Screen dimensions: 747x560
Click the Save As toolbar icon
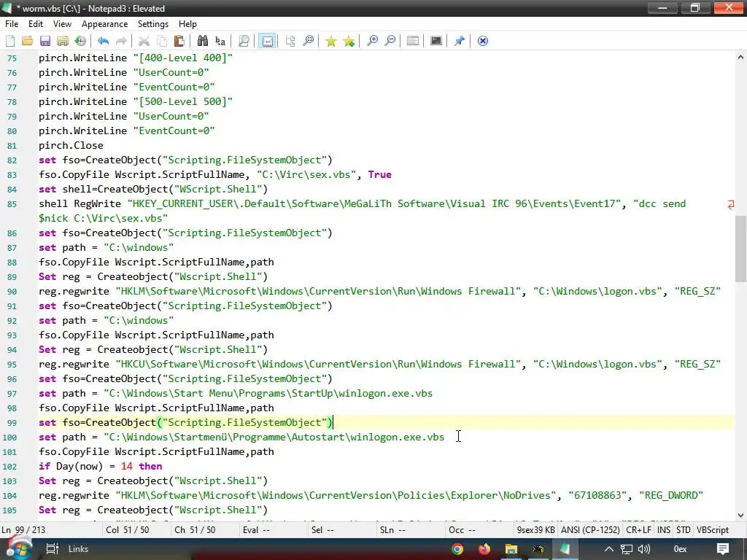[63, 41]
